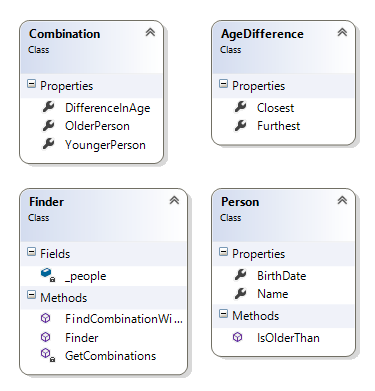Collapse Properties section in AgeDifference class

[x=223, y=84]
